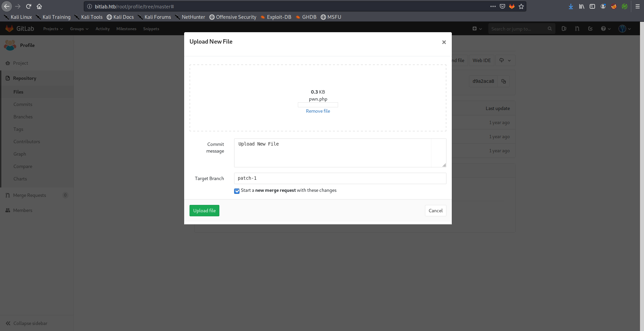
Task: Click the Target Branch input field
Action: pyautogui.click(x=340, y=178)
